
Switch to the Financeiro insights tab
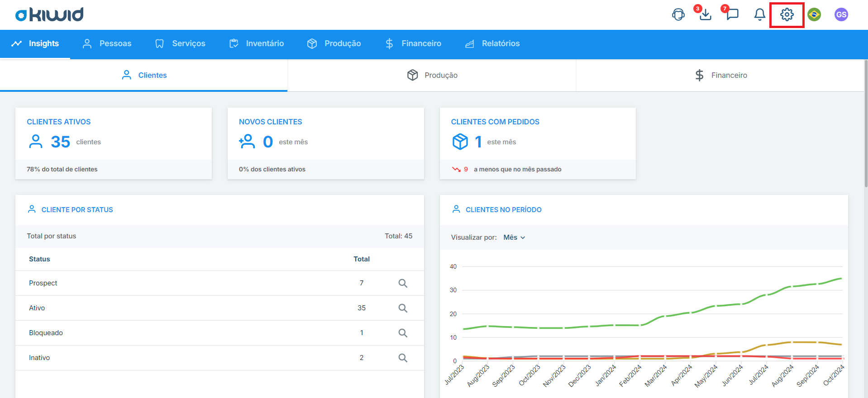(x=720, y=75)
